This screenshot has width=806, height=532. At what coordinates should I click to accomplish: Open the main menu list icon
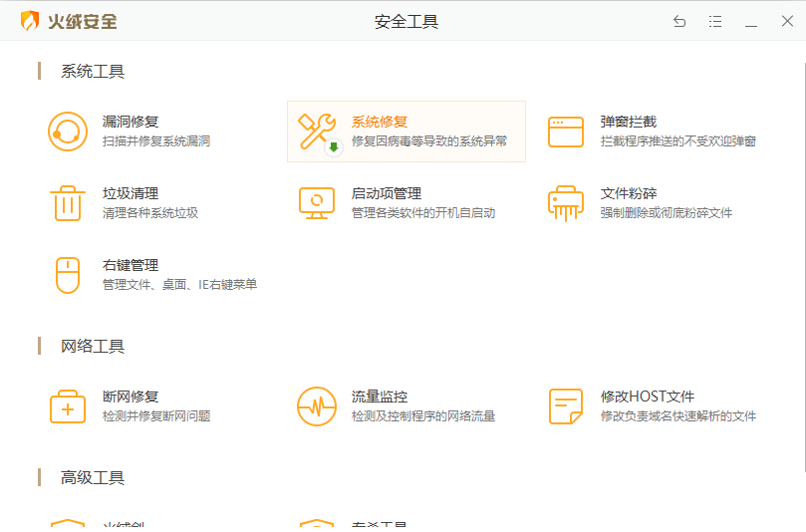point(715,22)
